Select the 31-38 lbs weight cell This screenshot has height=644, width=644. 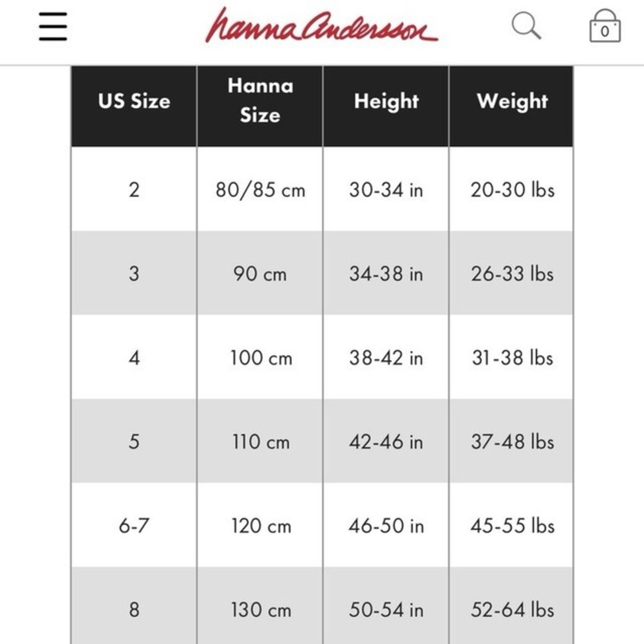pyautogui.click(x=511, y=357)
